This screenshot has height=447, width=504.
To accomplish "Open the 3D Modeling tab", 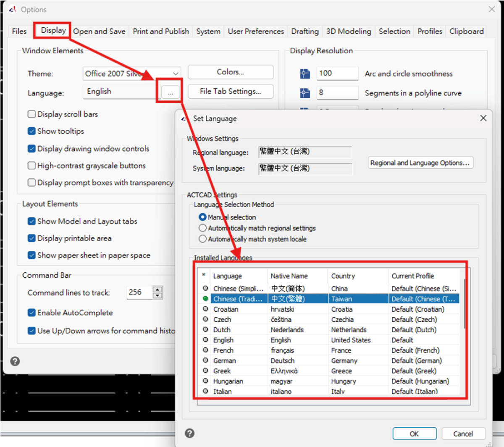I will [349, 31].
